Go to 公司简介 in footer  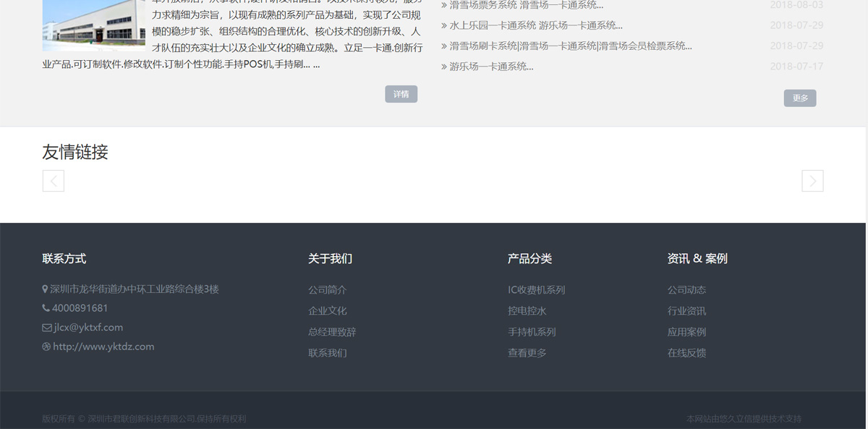click(327, 290)
